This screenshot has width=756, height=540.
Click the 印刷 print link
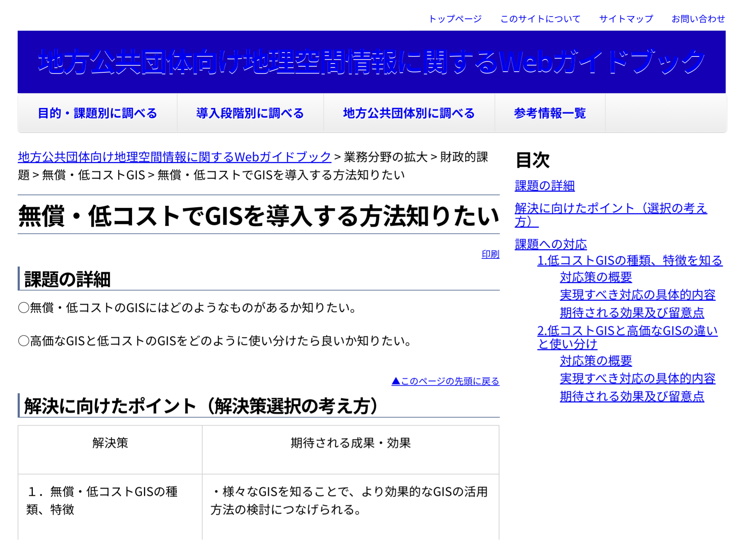point(490,254)
